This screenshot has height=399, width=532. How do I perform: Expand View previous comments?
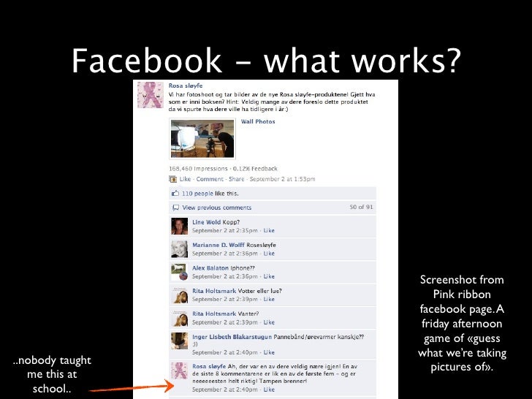[216, 208]
